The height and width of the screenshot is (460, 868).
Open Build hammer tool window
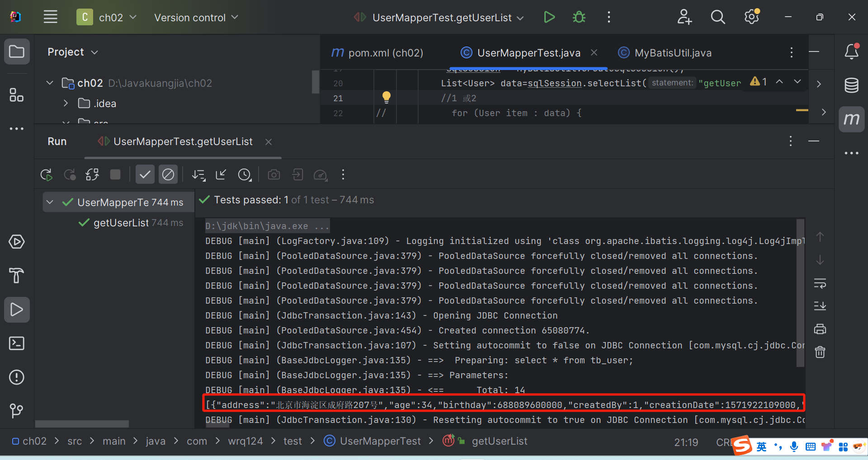17,276
